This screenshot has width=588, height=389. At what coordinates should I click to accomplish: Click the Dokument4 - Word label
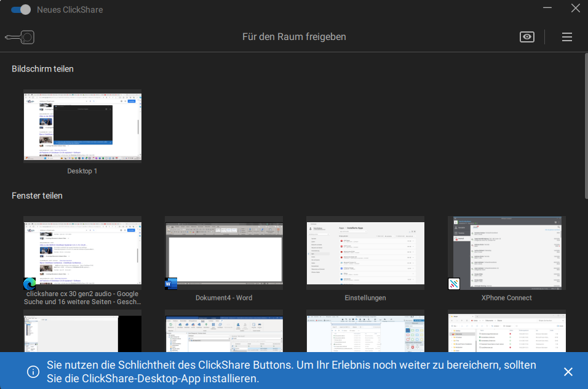tap(224, 298)
